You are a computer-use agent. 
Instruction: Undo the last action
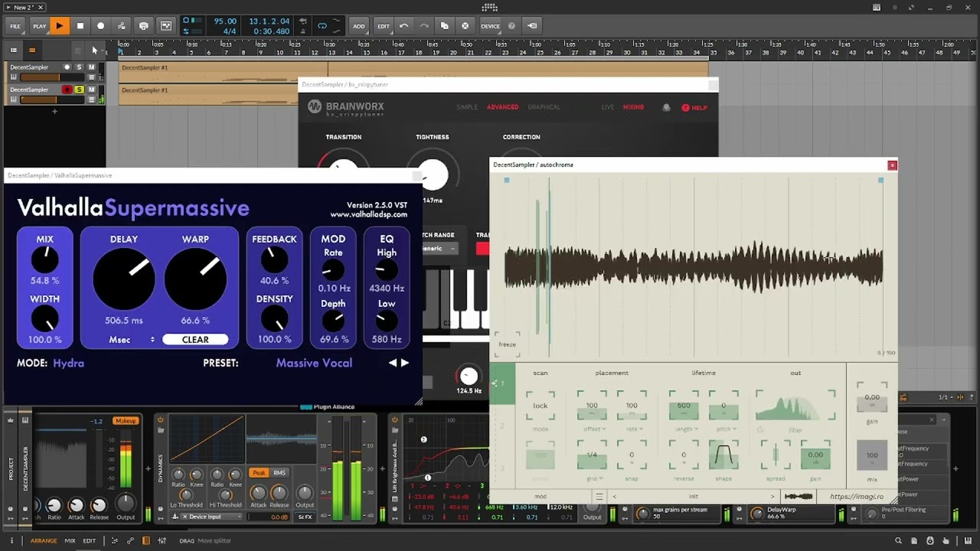coord(403,26)
